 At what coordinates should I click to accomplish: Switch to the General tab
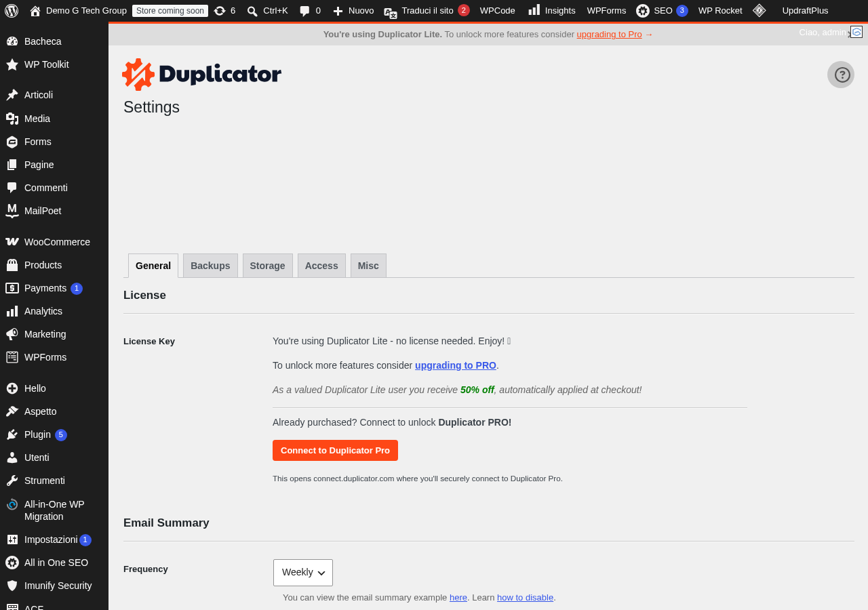pyautogui.click(x=153, y=266)
